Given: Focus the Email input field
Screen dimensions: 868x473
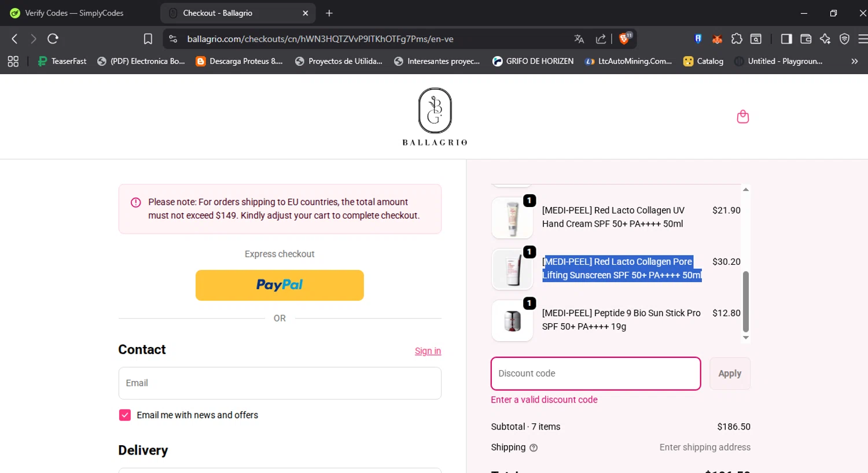Looking at the screenshot, I should tap(280, 383).
